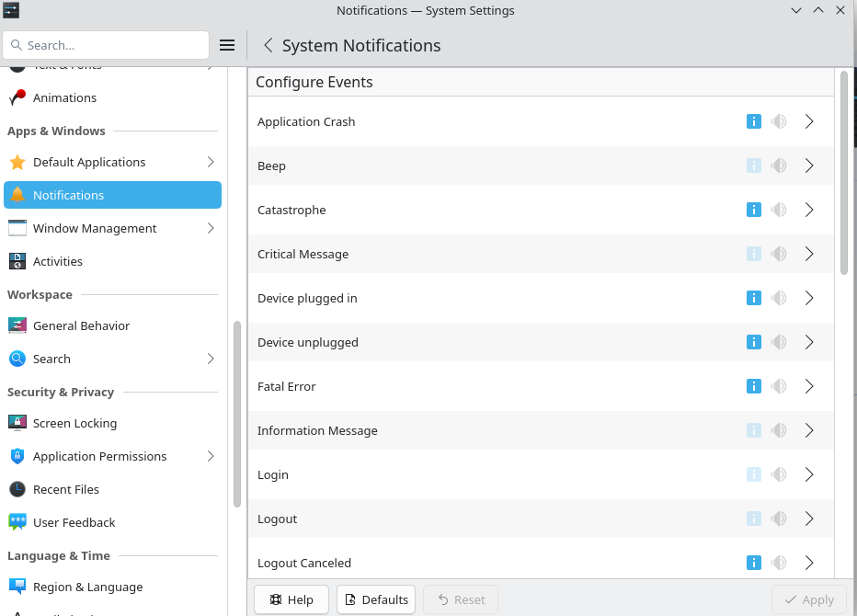Click the Screen Locking icon
The image size is (857, 616).
coord(17,423)
